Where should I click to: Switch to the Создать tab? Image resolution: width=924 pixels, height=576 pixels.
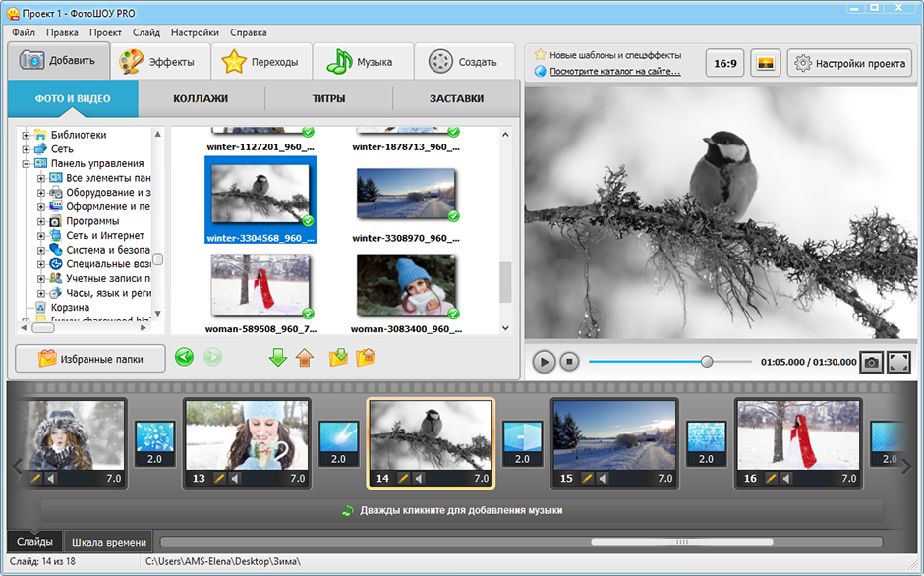464,62
